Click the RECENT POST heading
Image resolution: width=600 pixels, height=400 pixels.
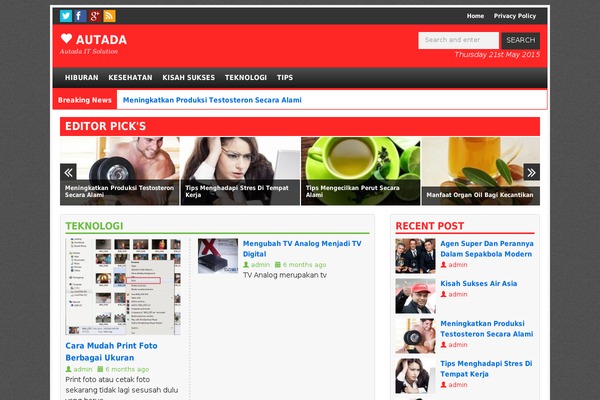coord(430,226)
